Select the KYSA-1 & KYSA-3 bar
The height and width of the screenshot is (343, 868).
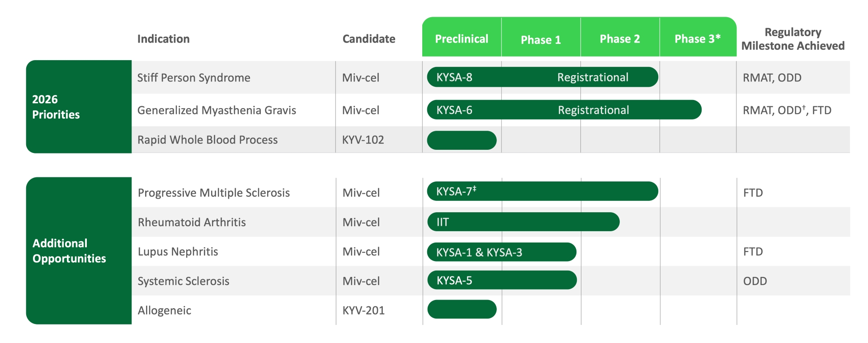pyautogui.click(x=501, y=252)
